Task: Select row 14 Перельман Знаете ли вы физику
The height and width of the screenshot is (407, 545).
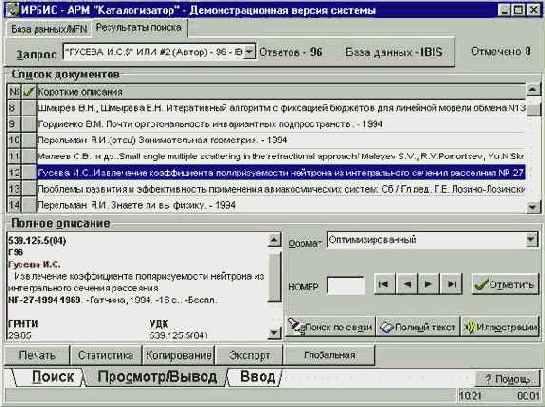Action: pyautogui.click(x=281, y=205)
